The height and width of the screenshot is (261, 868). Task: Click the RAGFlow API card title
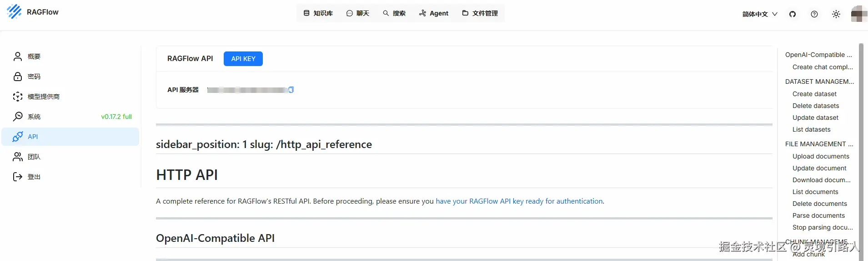click(x=190, y=59)
